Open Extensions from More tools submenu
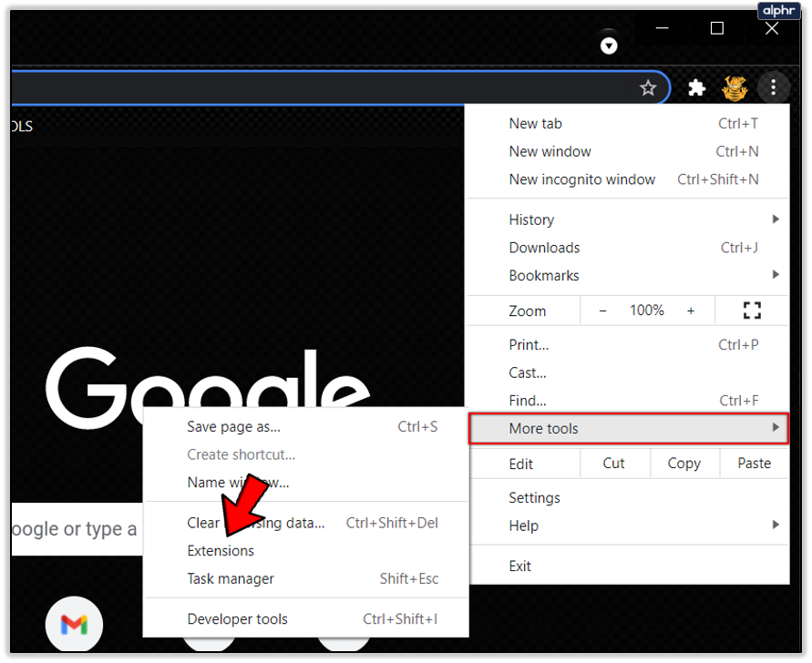Screen dimensions: 812x663 306,551
